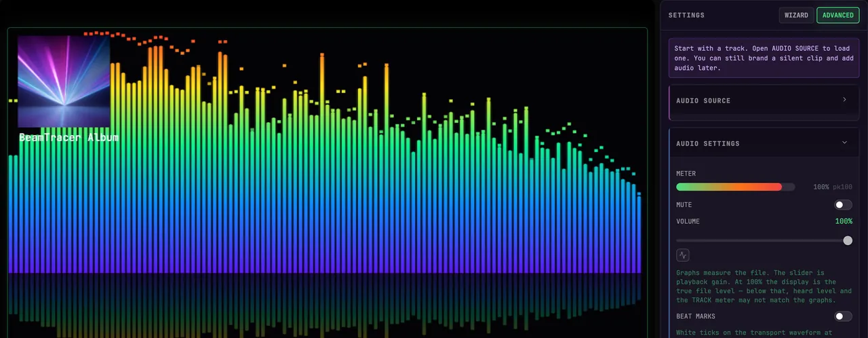Click the Volume slider handle
This screenshot has width=868, height=338.
coord(848,240)
